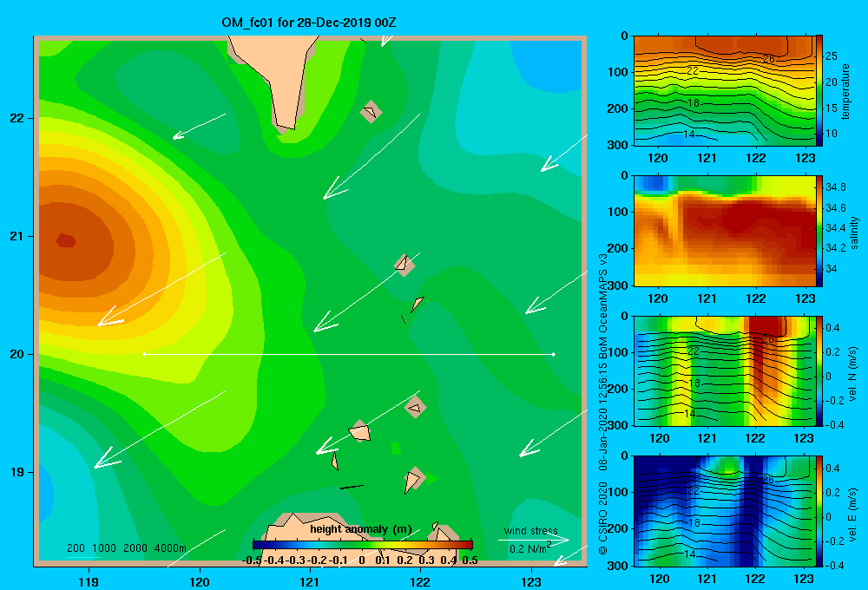Click the vertical CSIRO BoM OceanMAPS copyright text
Viewport: 868px width, 590px height.
pyautogui.click(x=603, y=404)
